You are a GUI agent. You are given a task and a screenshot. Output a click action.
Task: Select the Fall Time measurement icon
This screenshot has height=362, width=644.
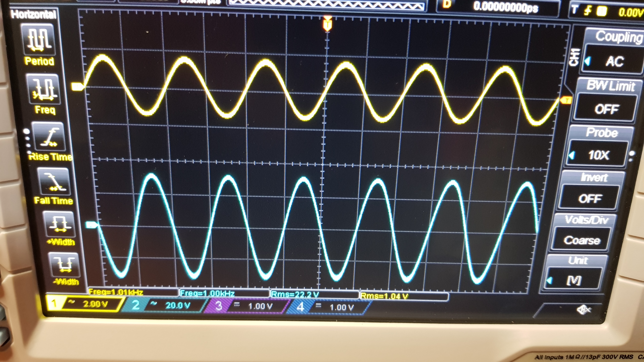click(54, 182)
